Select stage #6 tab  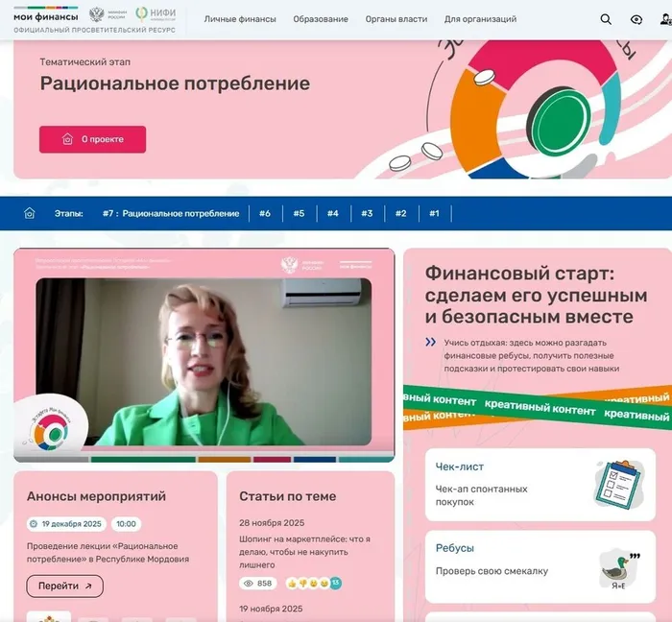pyautogui.click(x=265, y=213)
